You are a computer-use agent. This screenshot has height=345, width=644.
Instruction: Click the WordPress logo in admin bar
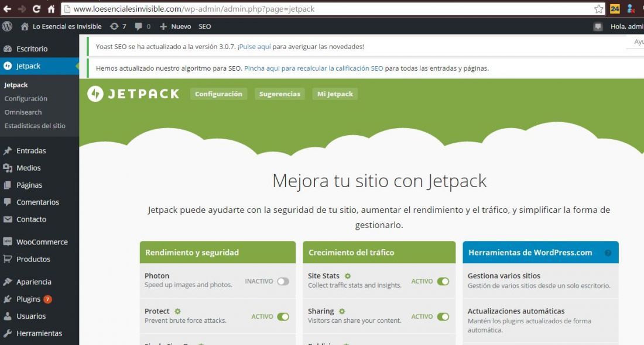click(x=7, y=26)
